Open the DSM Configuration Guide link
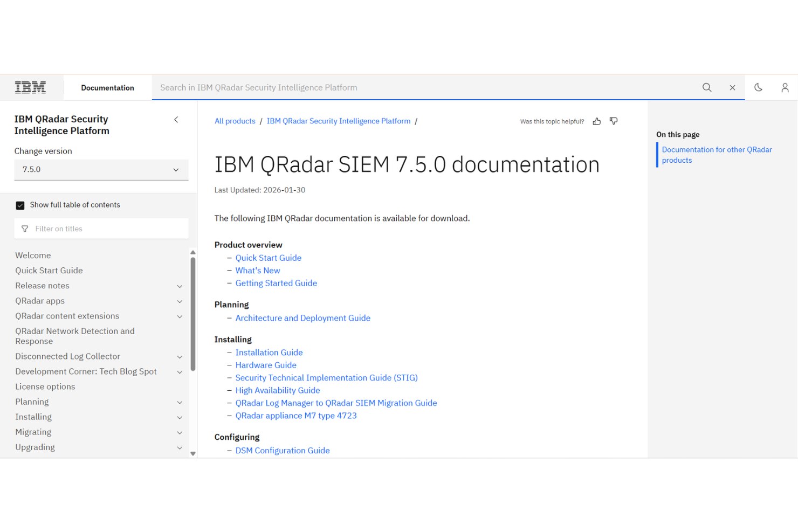 tap(283, 451)
